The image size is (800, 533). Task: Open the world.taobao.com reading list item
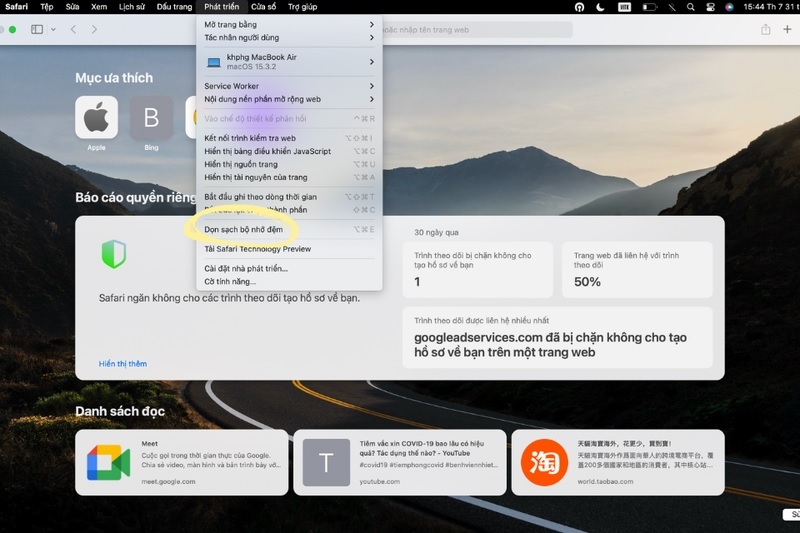(618, 462)
